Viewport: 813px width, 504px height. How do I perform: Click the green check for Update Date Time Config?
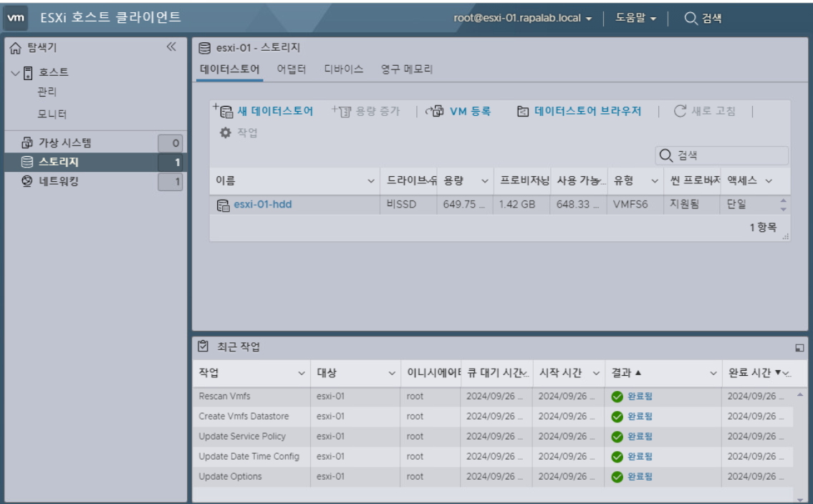617,457
